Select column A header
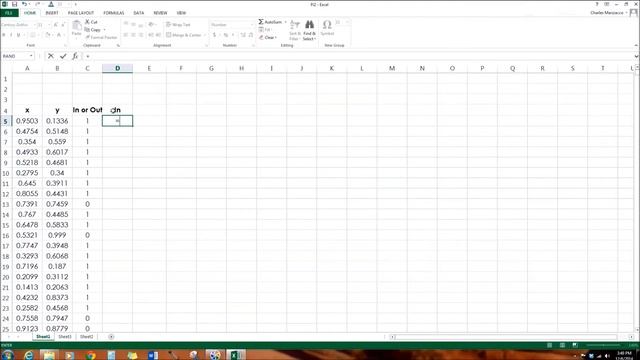This screenshot has height=360, width=640. [x=27, y=69]
